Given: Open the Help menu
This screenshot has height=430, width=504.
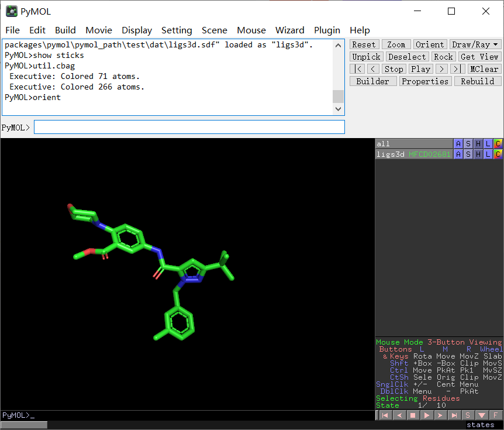Looking at the screenshot, I should click(360, 30).
